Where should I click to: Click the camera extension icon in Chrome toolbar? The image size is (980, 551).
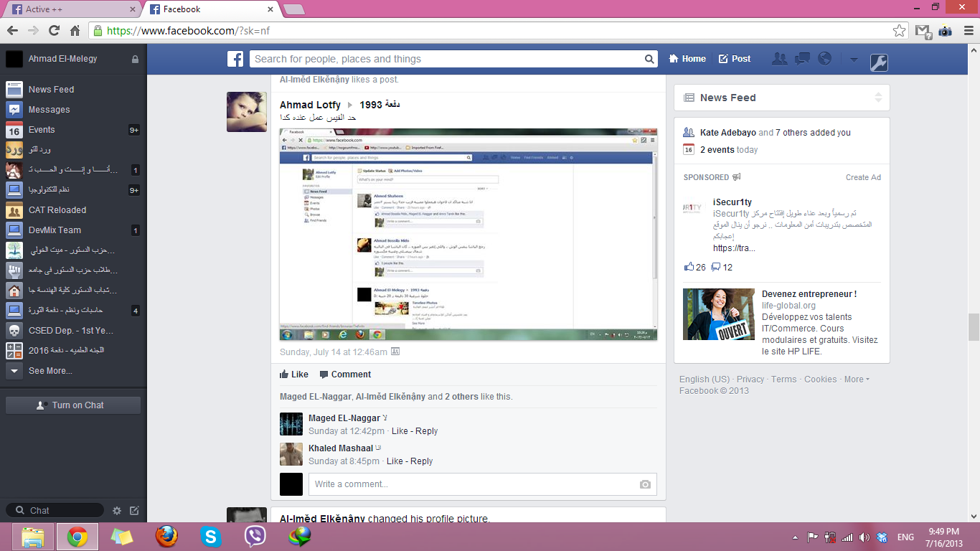click(945, 31)
